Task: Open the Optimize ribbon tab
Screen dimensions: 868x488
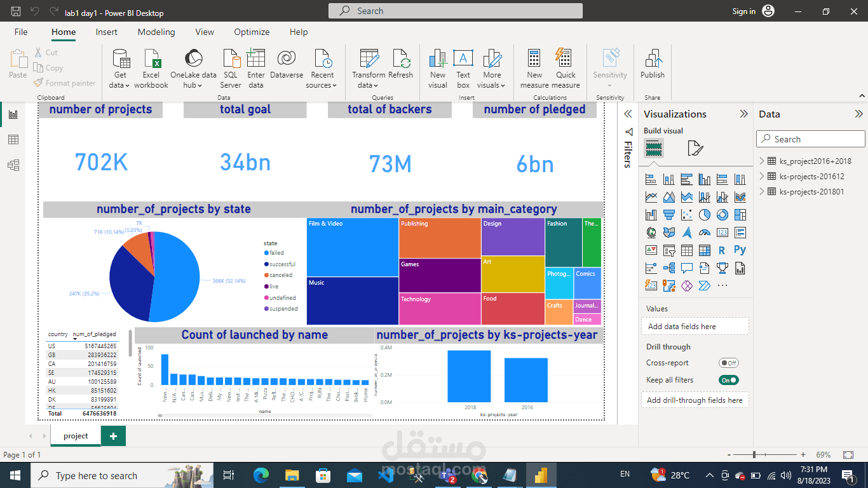Action: pos(252,32)
